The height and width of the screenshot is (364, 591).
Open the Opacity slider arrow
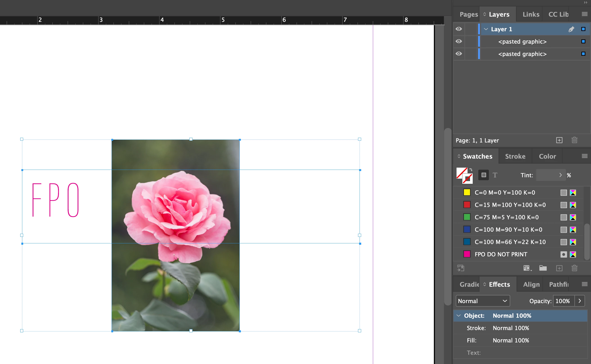tap(580, 301)
